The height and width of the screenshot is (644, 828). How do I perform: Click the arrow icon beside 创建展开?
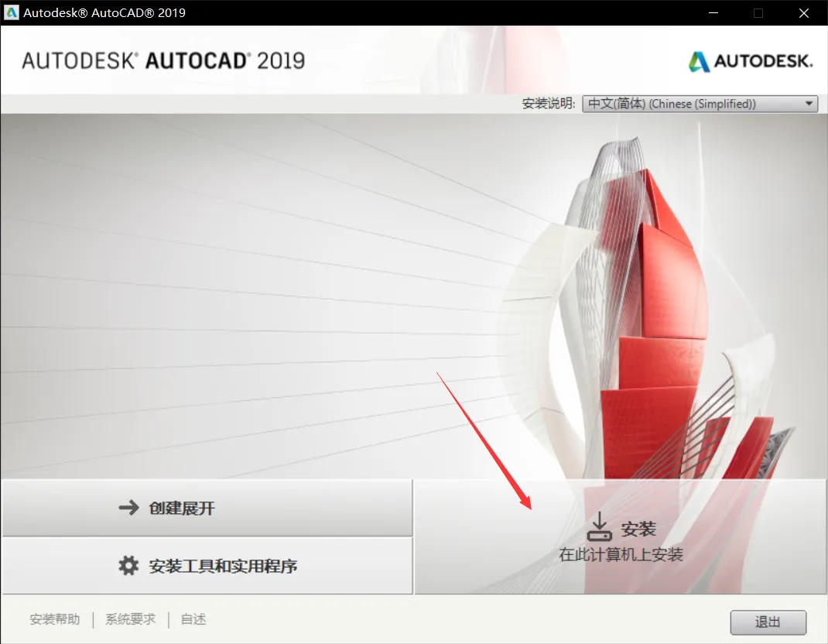[x=129, y=508]
